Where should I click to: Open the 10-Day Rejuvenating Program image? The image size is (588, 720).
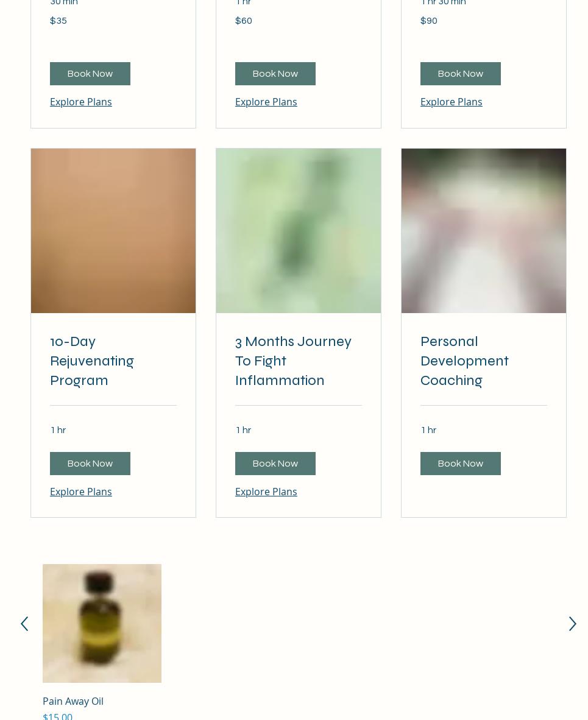[x=113, y=230]
